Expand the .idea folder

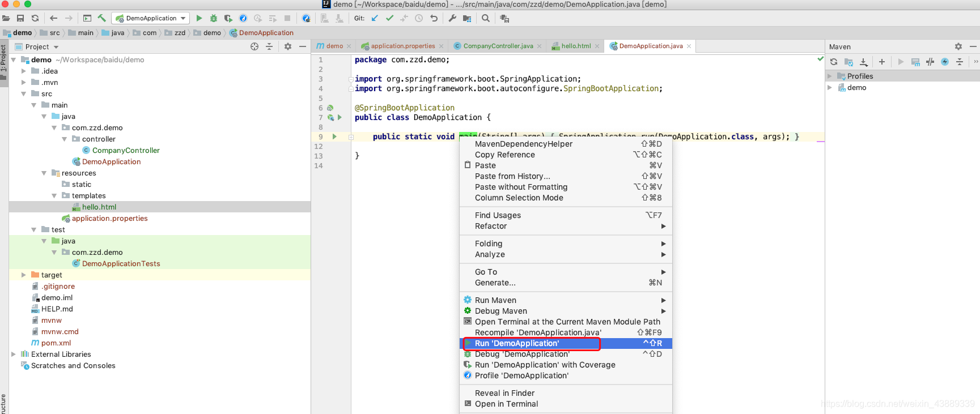pyautogui.click(x=24, y=71)
